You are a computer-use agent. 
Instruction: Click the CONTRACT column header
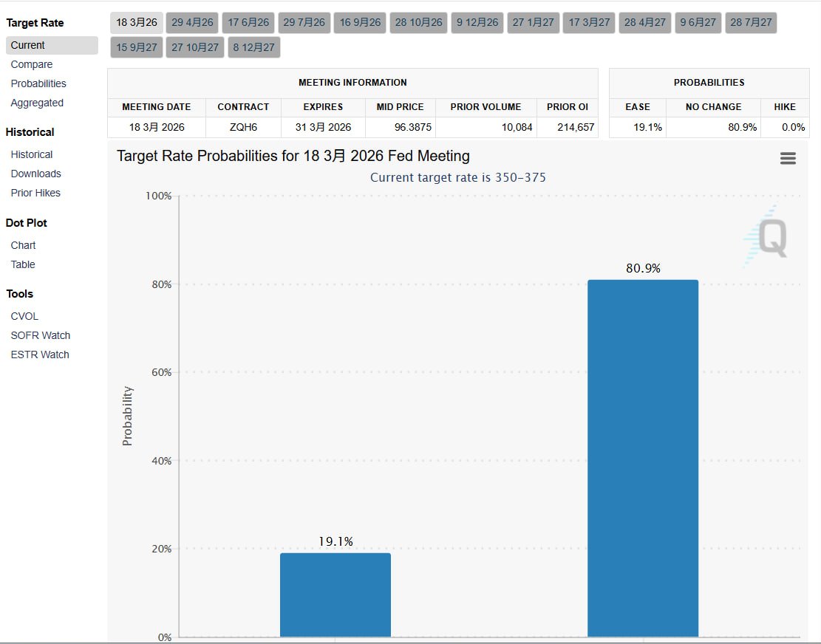click(x=243, y=107)
